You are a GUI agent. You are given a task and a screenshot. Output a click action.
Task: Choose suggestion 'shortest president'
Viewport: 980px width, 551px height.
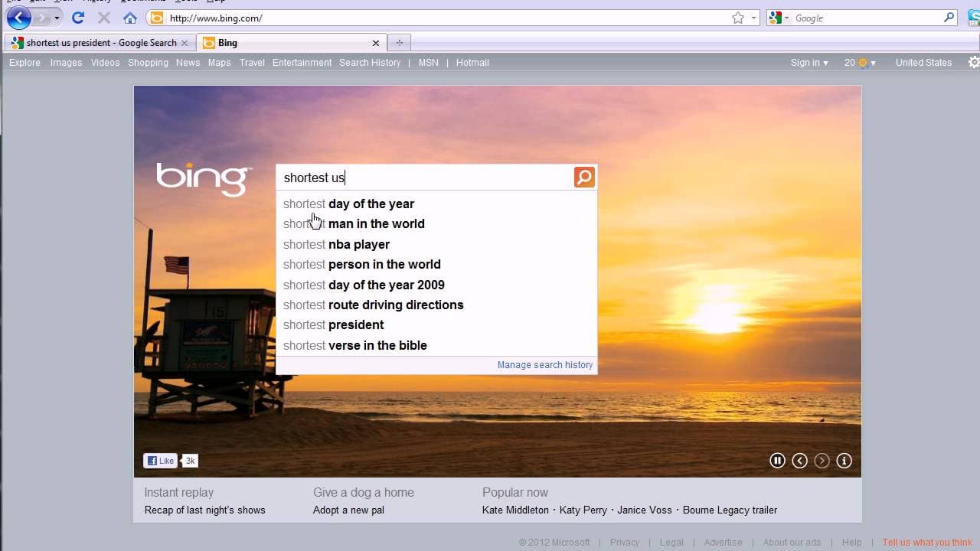tap(436, 324)
